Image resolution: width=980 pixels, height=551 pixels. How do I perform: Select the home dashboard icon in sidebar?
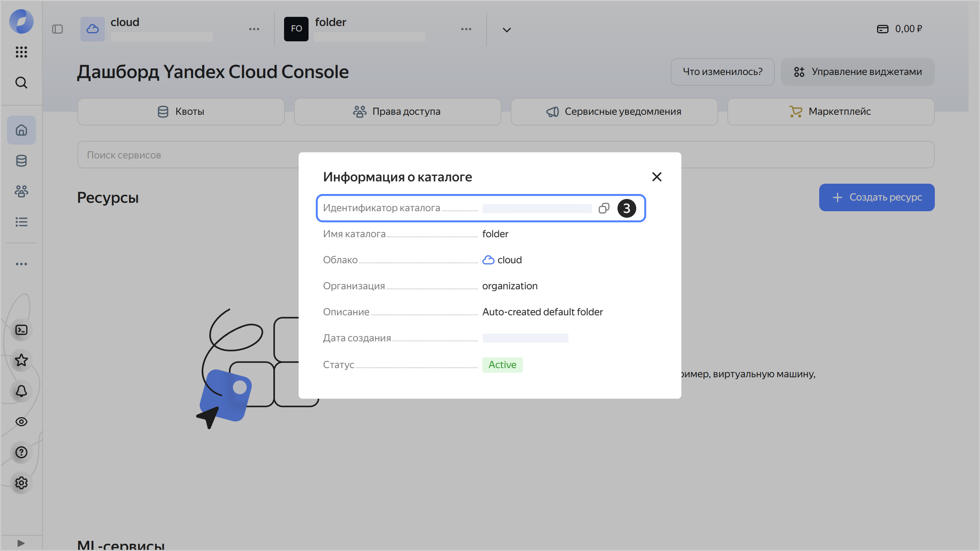[x=21, y=130]
